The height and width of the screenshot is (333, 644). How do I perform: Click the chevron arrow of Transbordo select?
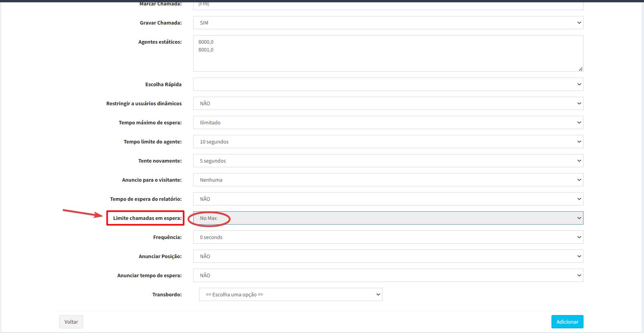tap(378, 294)
